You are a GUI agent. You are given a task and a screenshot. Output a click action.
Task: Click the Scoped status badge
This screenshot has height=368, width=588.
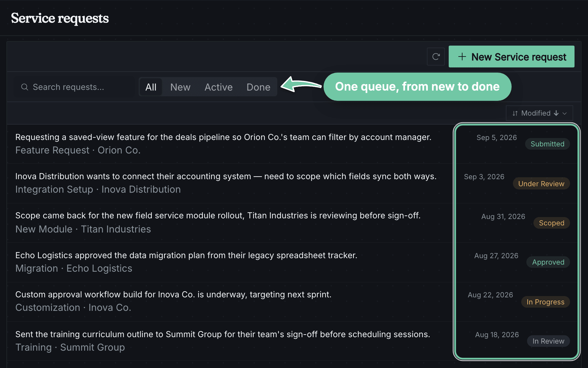click(551, 223)
